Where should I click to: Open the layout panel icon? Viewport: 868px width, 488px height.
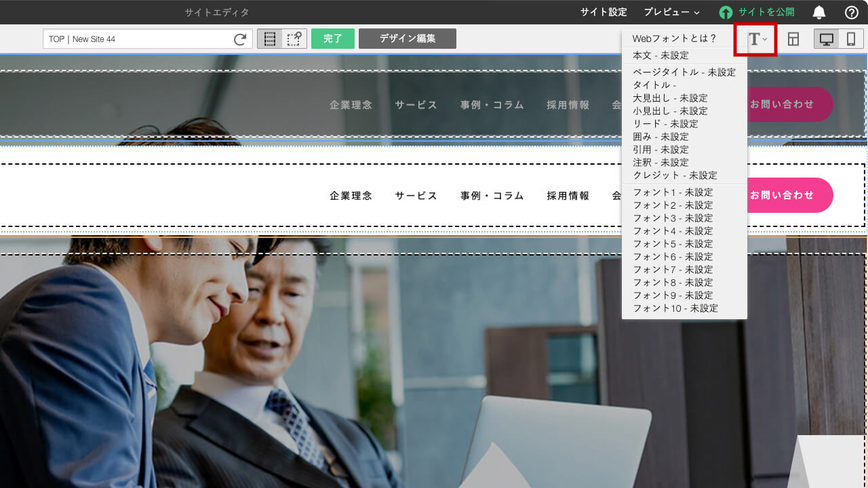point(793,39)
